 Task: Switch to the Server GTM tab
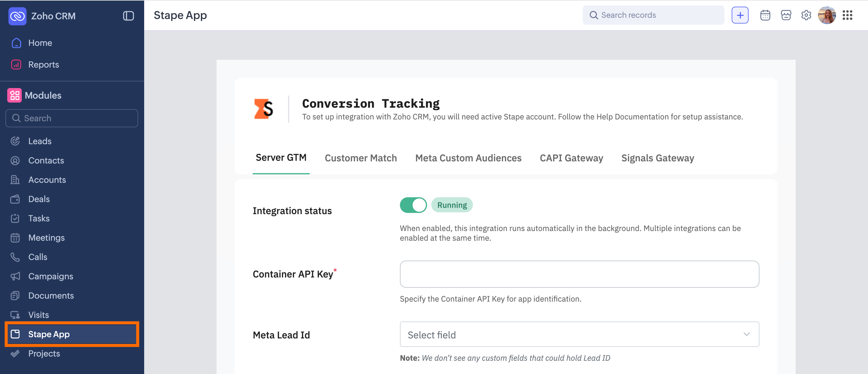[281, 158]
